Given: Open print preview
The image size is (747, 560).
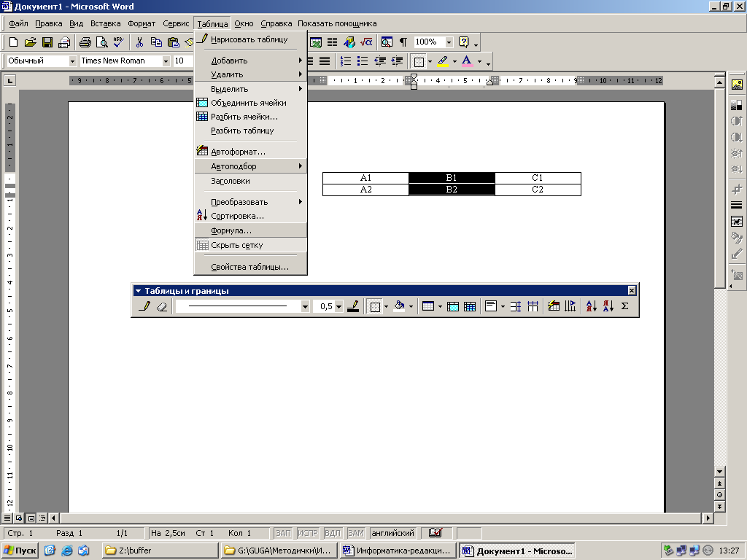Looking at the screenshot, I should pyautogui.click(x=101, y=42).
